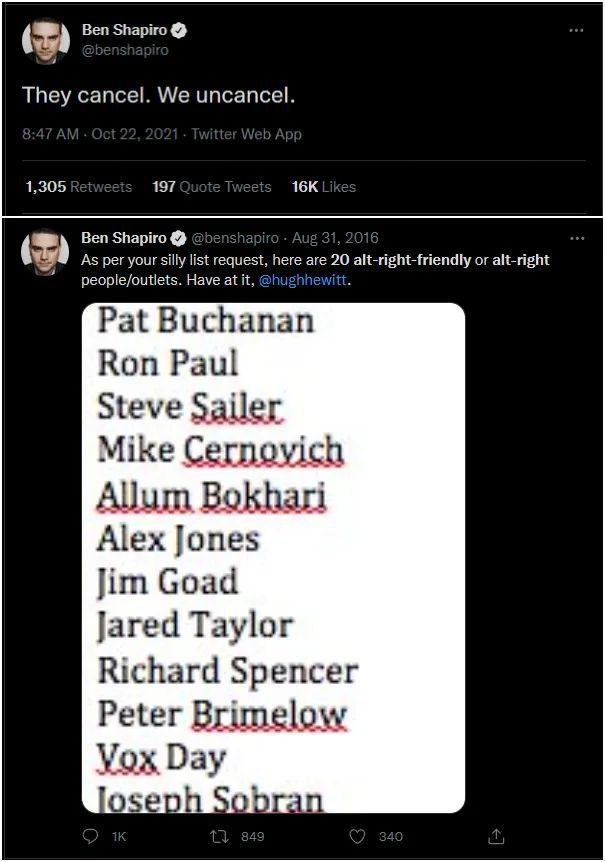
Task: Click the reply icon on the 2016 tweet
Action: [91, 836]
